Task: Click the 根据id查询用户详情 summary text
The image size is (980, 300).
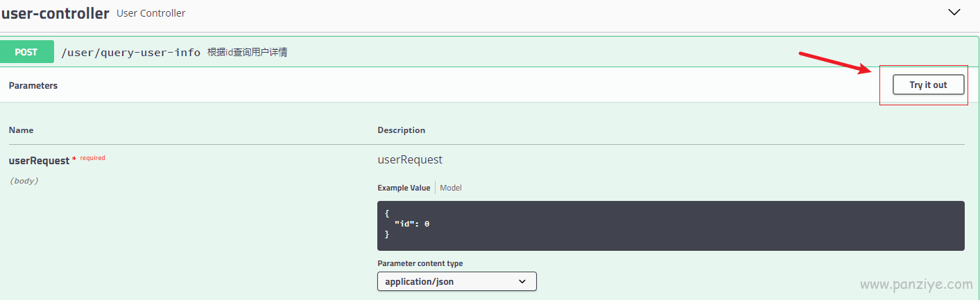Action: [x=248, y=53]
